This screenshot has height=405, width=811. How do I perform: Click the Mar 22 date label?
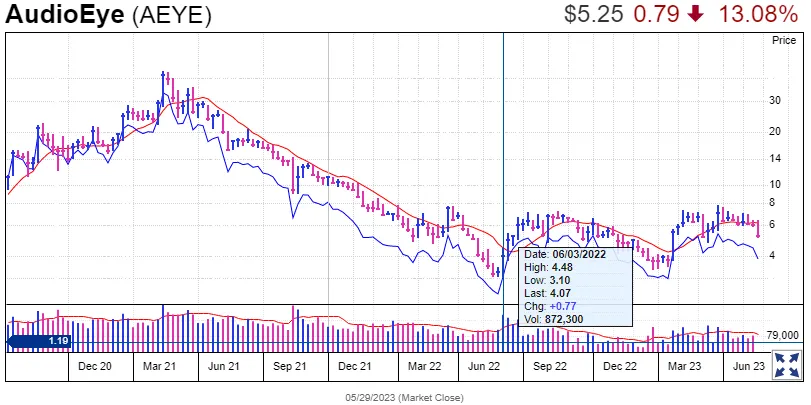[425, 367]
